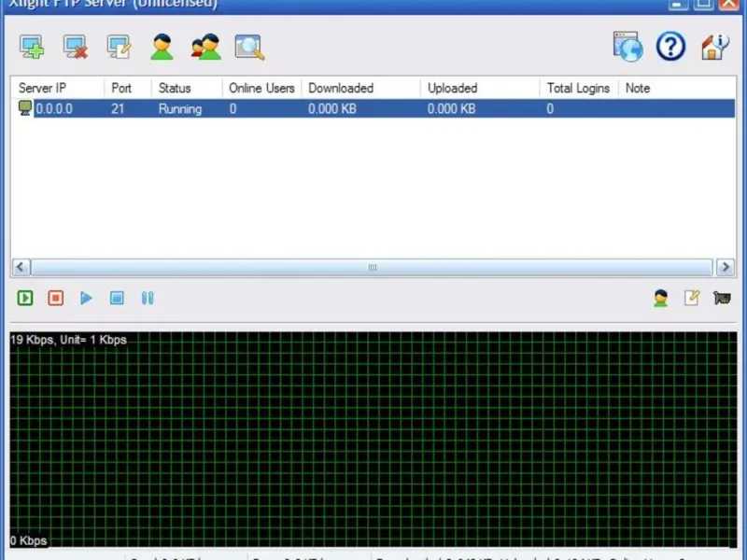Sort by Server IP column header
The height and width of the screenshot is (560, 747).
(x=57, y=88)
